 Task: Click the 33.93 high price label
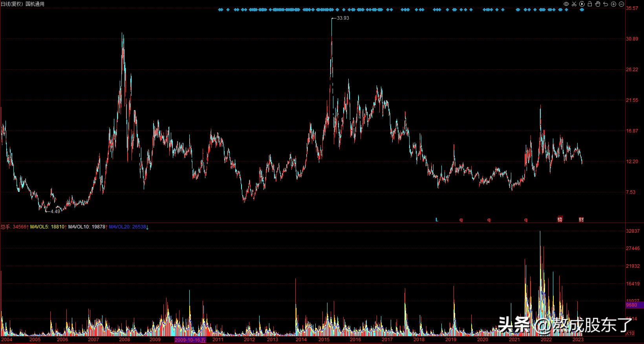point(343,18)
